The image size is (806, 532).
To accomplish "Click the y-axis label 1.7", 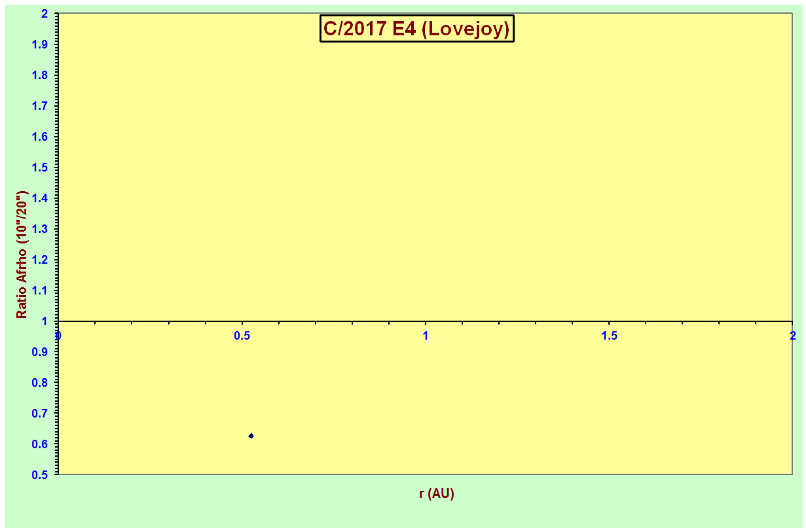I will [40, 105].
